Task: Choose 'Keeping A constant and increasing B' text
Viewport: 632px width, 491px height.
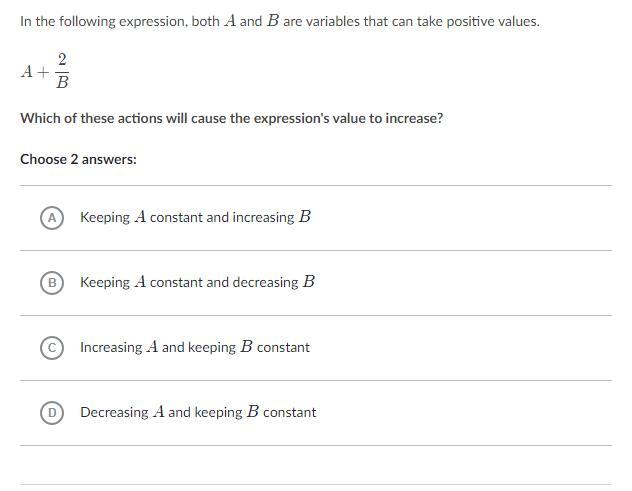Action: pyautogui.click(x=195, y=217)
